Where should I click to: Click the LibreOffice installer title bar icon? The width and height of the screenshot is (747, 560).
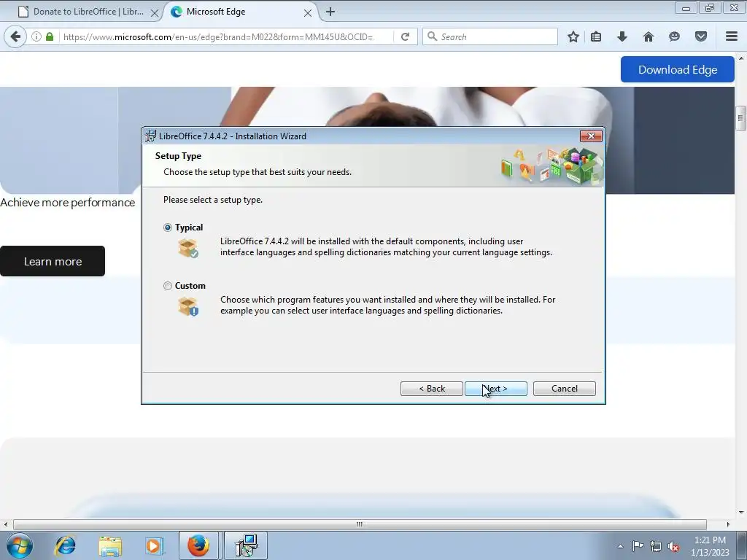click(150, 136)
